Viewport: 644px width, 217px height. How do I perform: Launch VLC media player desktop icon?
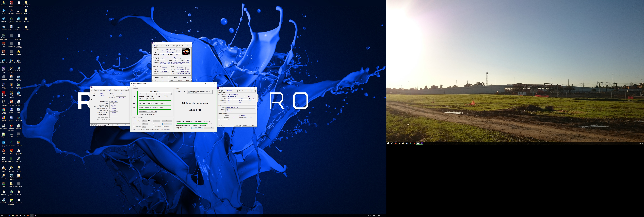4,169
